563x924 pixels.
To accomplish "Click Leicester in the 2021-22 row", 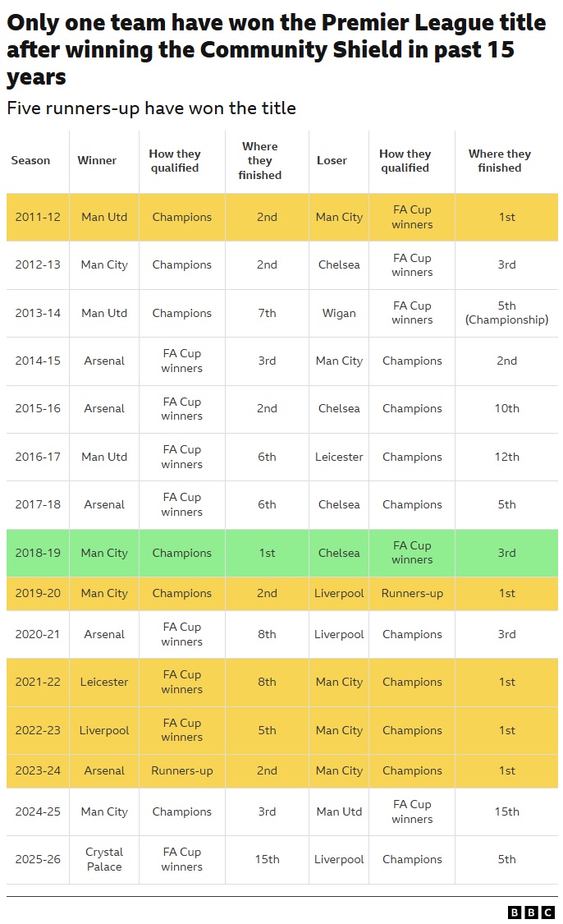I will tap(104, 682).
